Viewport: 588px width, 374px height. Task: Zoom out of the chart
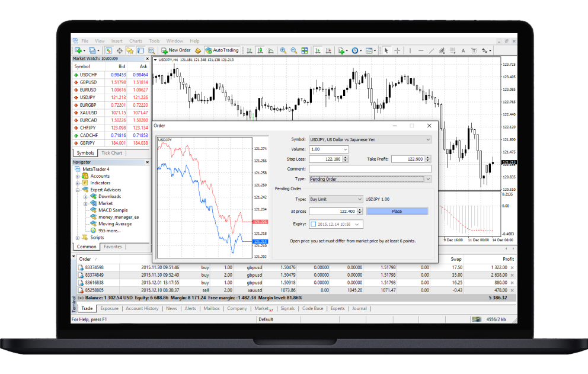[x=293, y=50]
